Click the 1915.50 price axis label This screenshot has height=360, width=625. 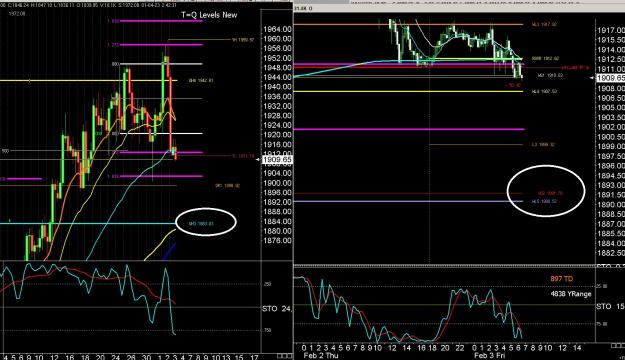611,40
